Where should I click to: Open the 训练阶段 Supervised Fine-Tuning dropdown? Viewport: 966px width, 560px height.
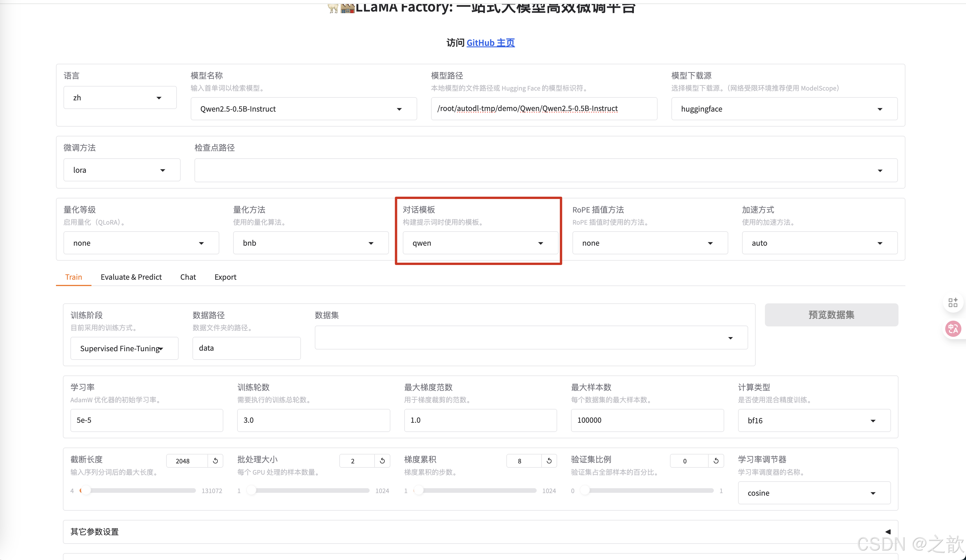coord(124,348)
